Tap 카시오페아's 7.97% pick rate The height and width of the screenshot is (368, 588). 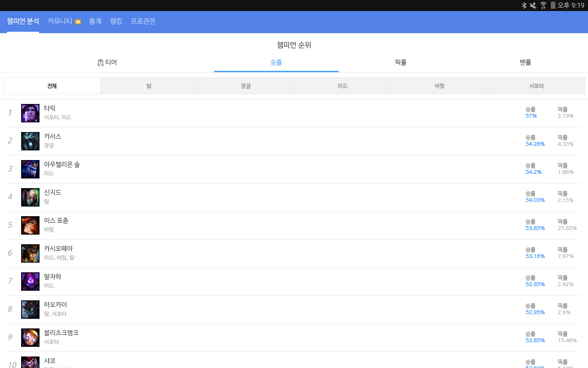click(566, 256)
